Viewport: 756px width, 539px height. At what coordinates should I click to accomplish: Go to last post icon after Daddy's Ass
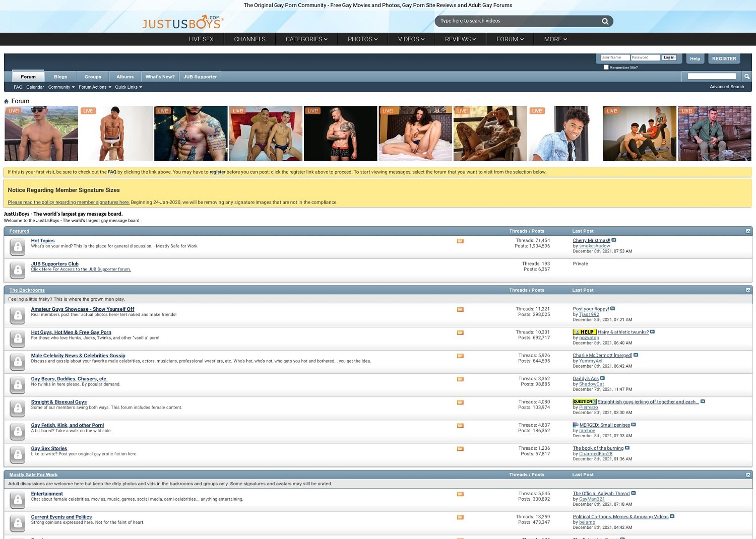coord(602,378)
